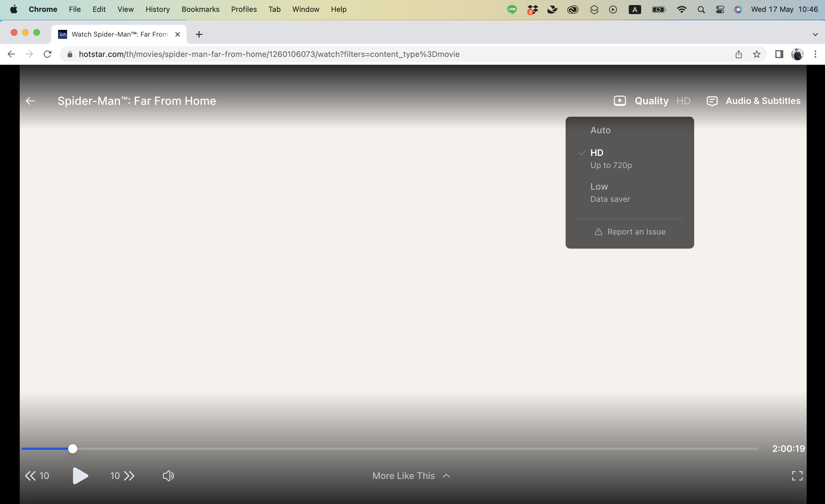Reload the browser page

(48, 54)
